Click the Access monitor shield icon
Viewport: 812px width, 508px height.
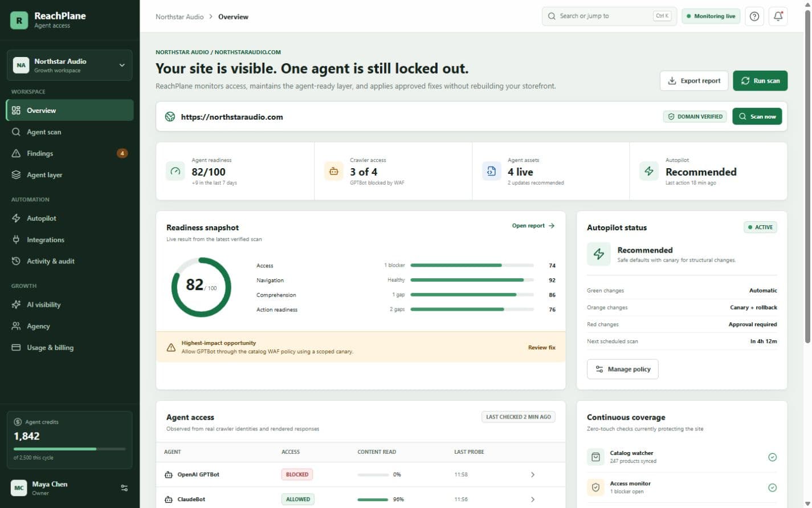[595, 487]
